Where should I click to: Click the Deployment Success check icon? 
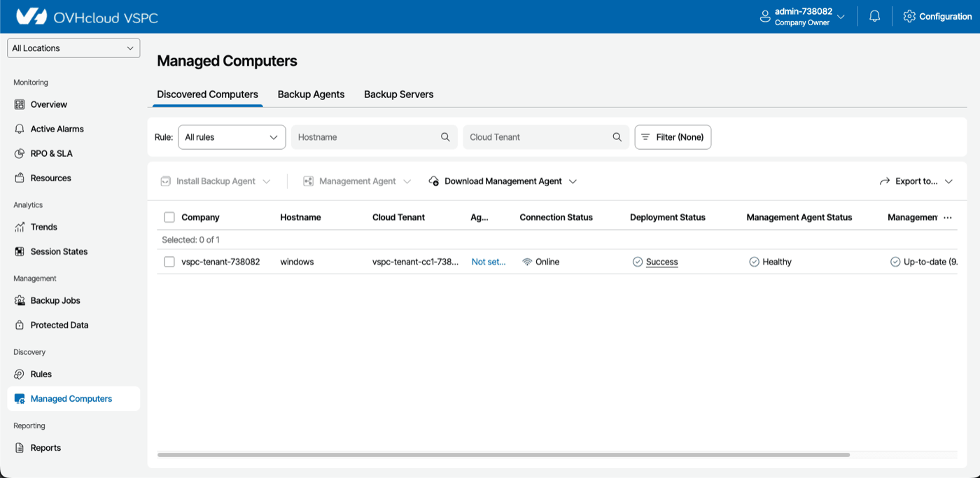click(638, 262)
